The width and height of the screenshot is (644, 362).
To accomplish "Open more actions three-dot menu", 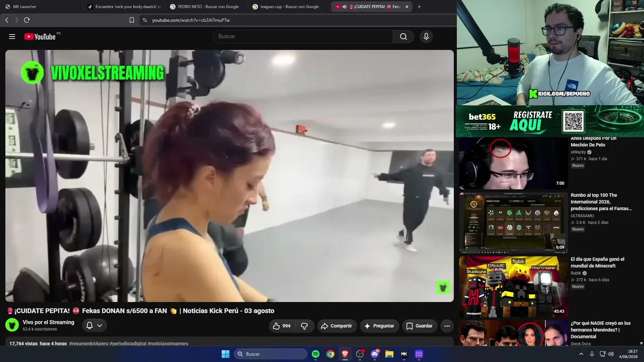I will coord(447,326).
